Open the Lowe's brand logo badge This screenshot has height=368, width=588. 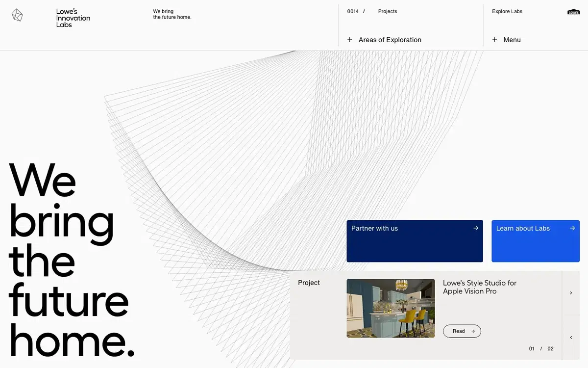573,12
